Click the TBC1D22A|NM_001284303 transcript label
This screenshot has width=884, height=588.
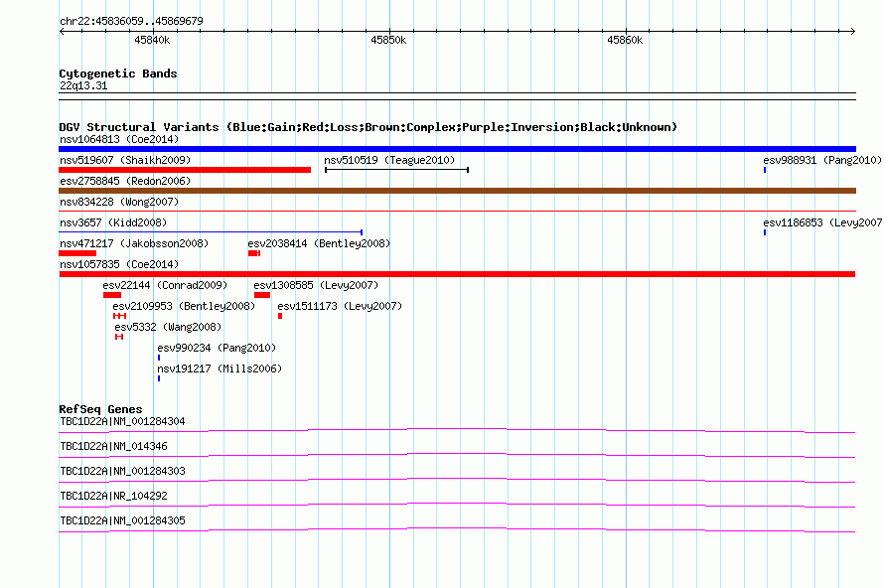(122, 472)
